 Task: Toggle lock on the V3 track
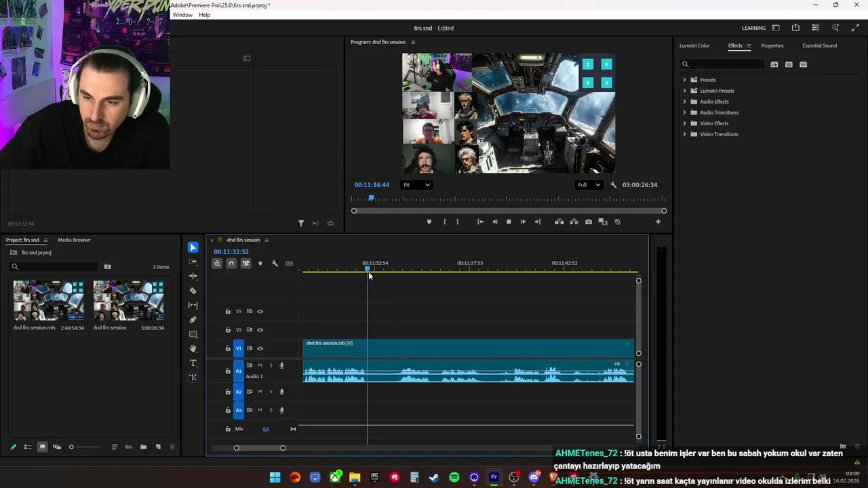[x=228, y=312]
